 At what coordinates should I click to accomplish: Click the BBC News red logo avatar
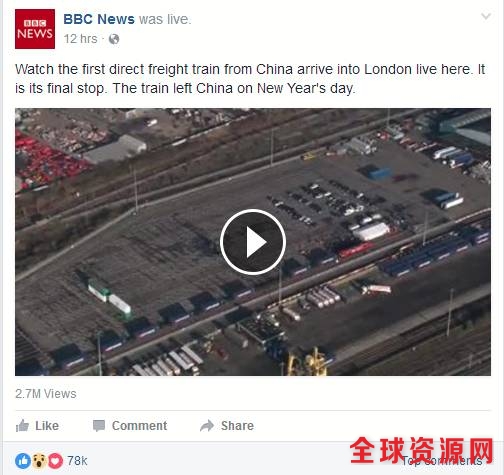tap(35, 29)
